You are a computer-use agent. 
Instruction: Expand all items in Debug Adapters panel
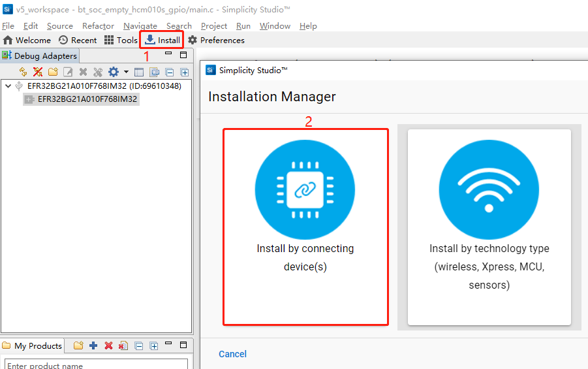[x=184, y=72]
